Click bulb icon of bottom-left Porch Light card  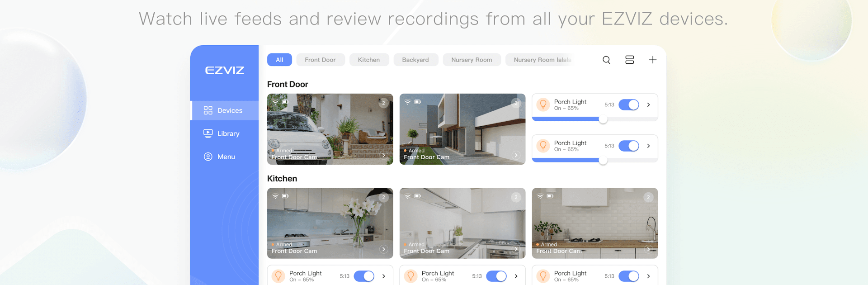point(278,276)
